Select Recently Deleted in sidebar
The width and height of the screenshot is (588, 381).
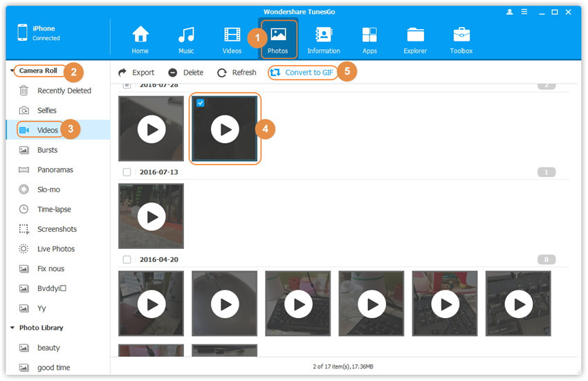64,91
